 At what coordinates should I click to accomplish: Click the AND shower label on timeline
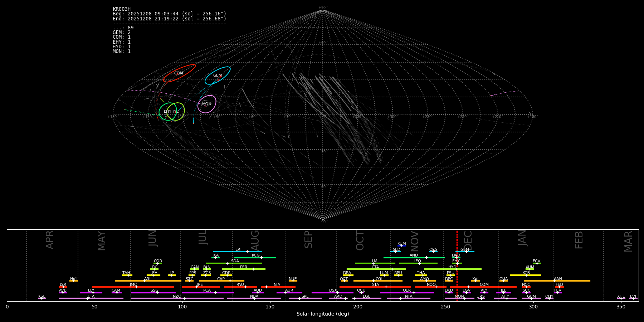point(414,255)
